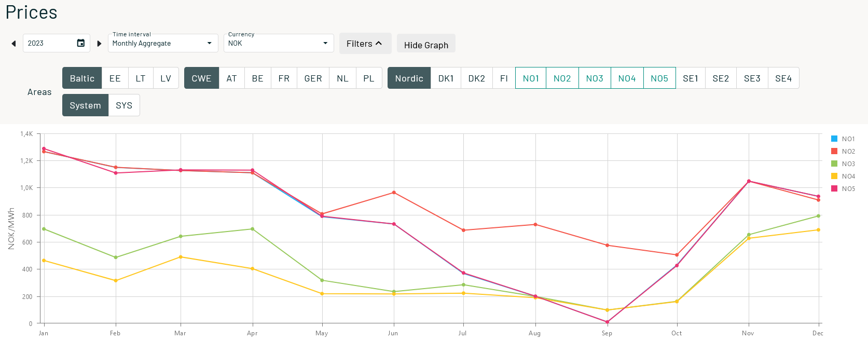The height and width of the screenshot is (340, 868).
Task: Go to previous year with left arrow
Action: (13, 44)
